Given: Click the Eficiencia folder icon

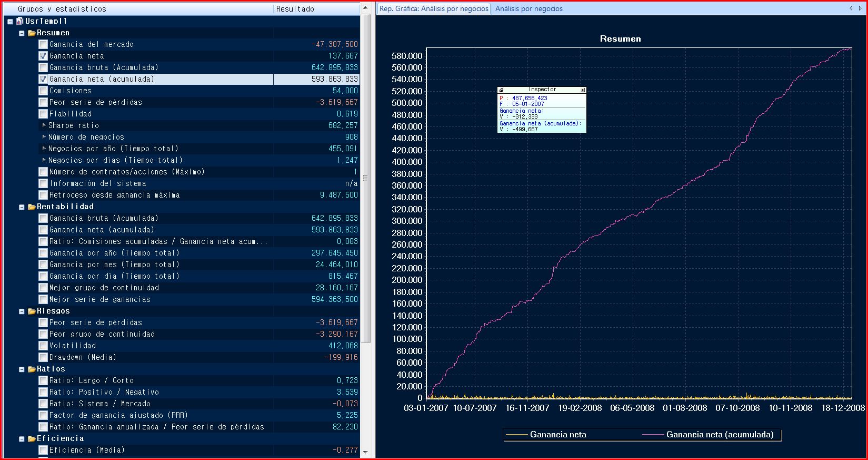Looking at the screenshot, I should point(32,438).
